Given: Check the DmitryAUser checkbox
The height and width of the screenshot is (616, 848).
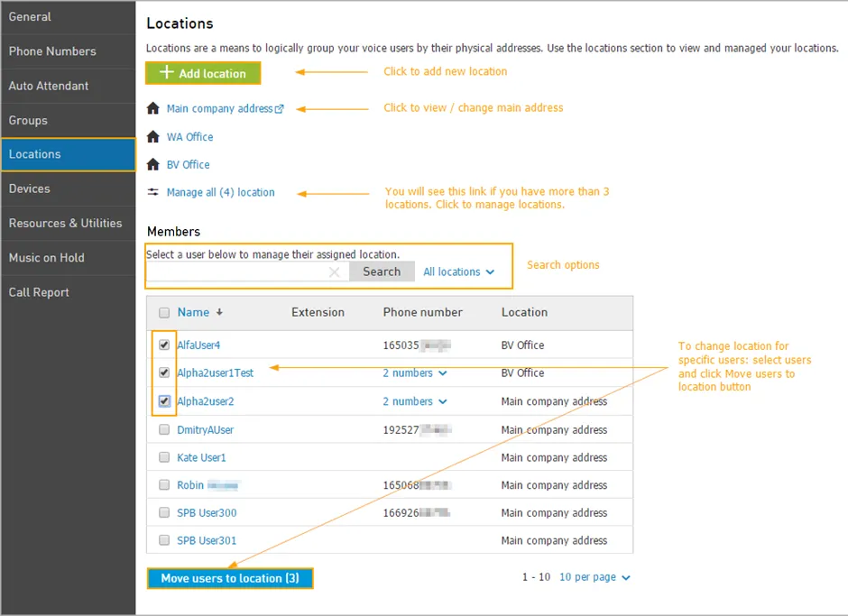Looking at the screenshot, I should [x=164, y=429].
